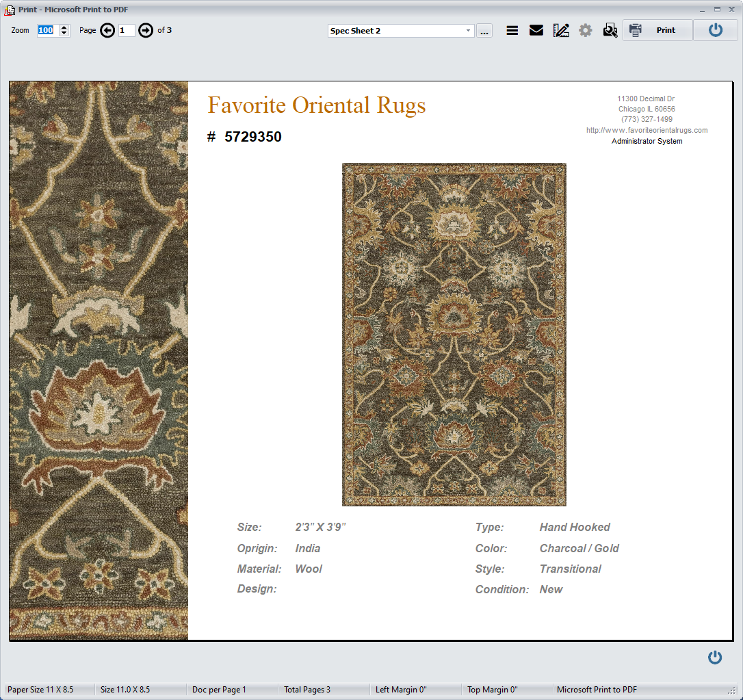Open the report design edit icon
The height and width of the screenshot is (700, 743).
(561, 30)
